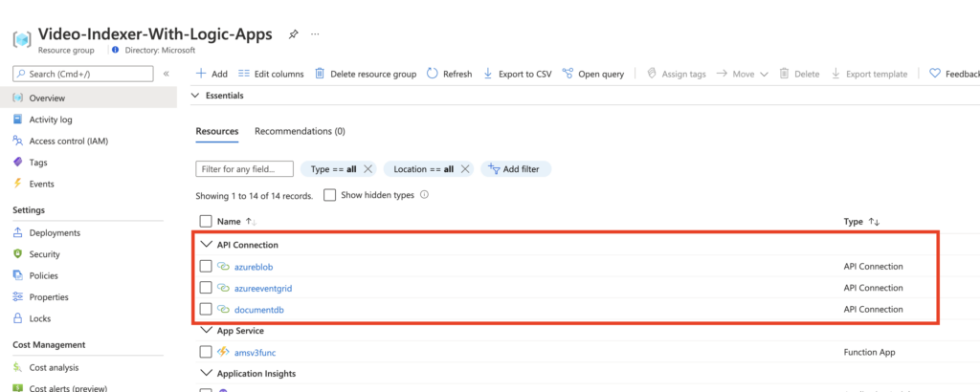The height and width of the screenshot is (392, 980).
Task: Pin the resource group to dashboard
Action: (293, 35)
